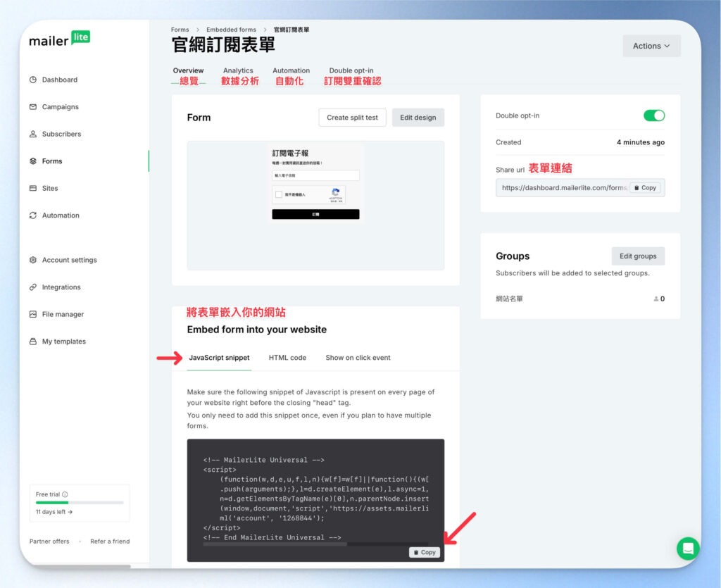Click Partner offers link
The height and width of the screenshot is (588, 721).
(x=49, y=541)
